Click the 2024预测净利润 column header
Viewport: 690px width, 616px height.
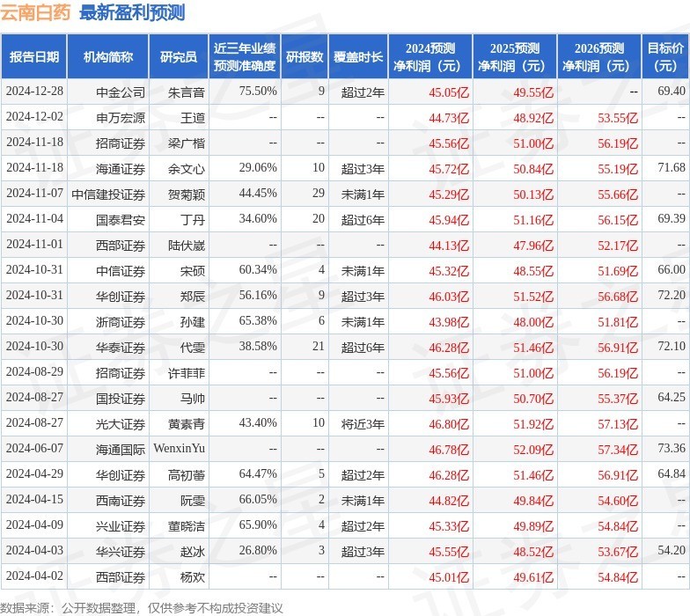coord(429,57)
